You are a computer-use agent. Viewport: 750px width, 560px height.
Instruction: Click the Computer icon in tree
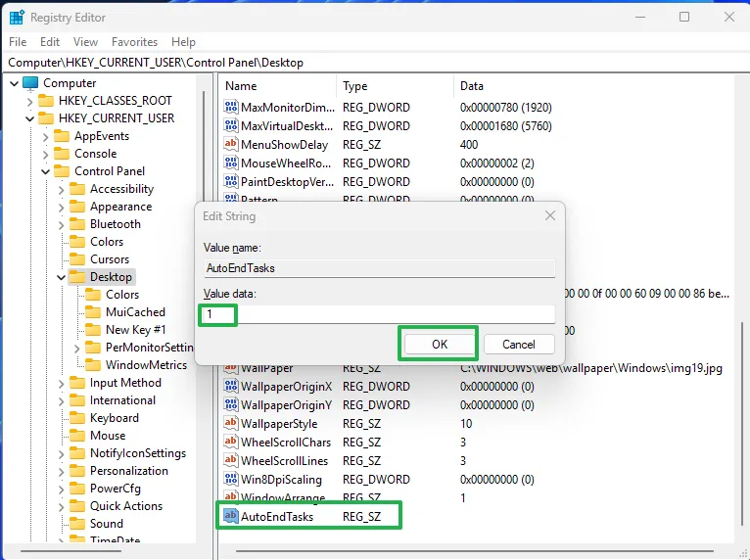tap(30, 83)
